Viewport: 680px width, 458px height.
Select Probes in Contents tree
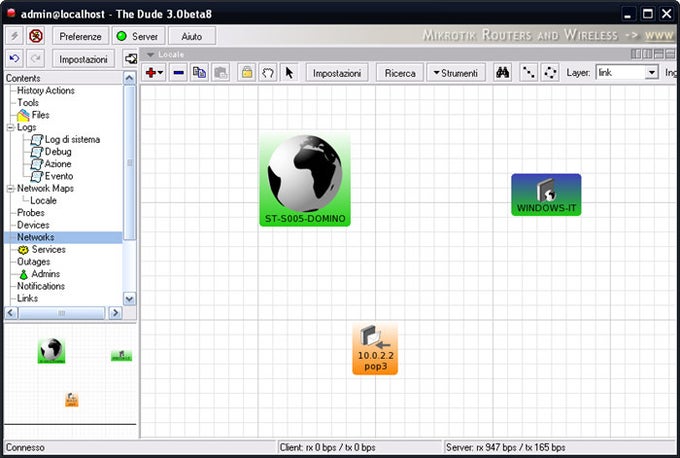pyautogui.click(x=30, y=213)
